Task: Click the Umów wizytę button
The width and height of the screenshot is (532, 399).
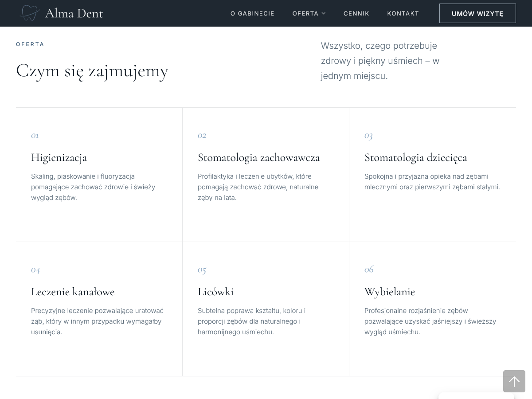Action: tap(477, 13)
